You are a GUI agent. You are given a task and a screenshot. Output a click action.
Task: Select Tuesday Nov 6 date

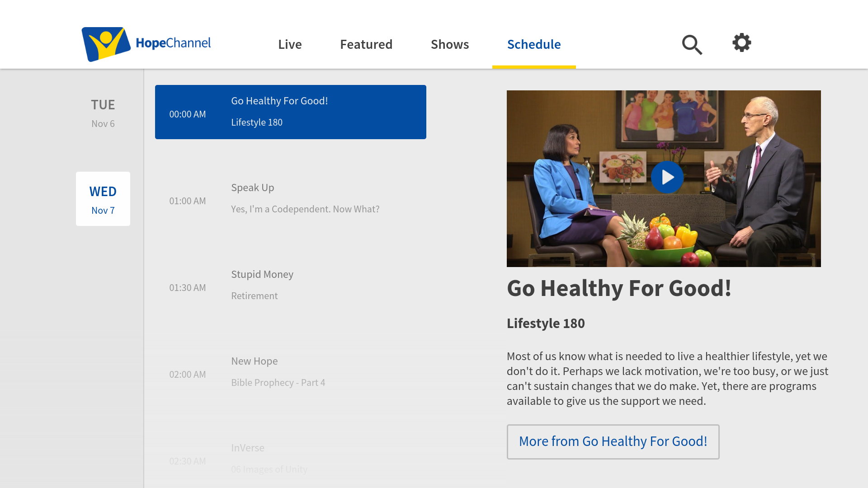[x=103, y=113]
